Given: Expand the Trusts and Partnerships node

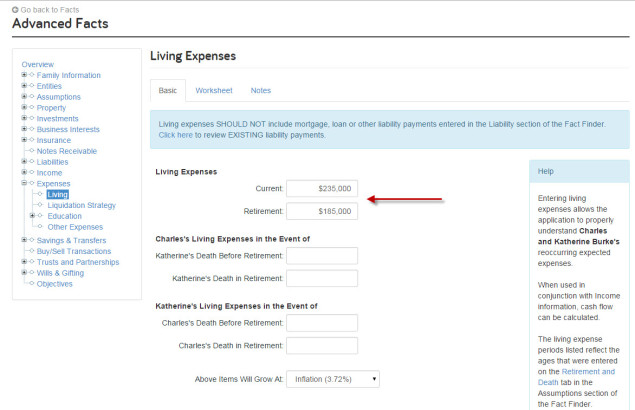Looking at the screenshot, I should click(24, 262).
